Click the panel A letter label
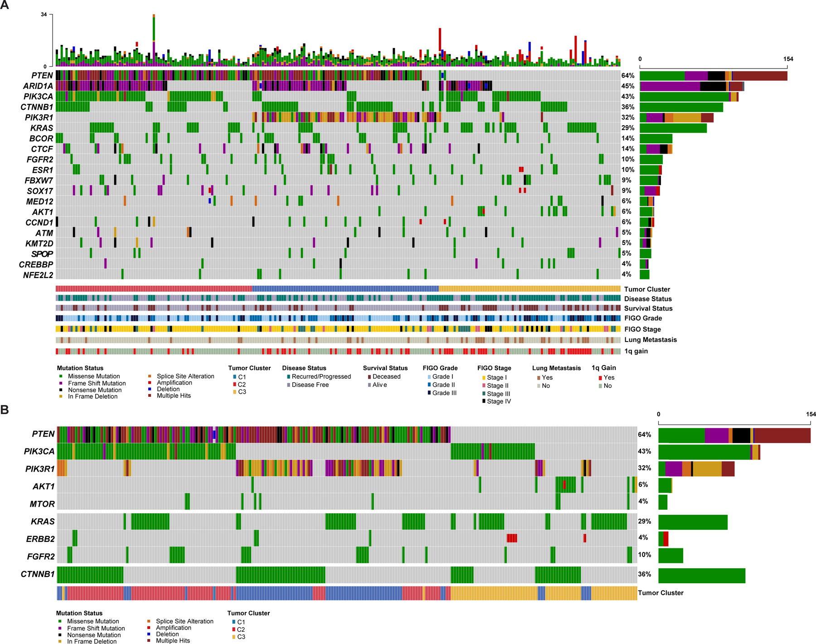 (5, 5)
